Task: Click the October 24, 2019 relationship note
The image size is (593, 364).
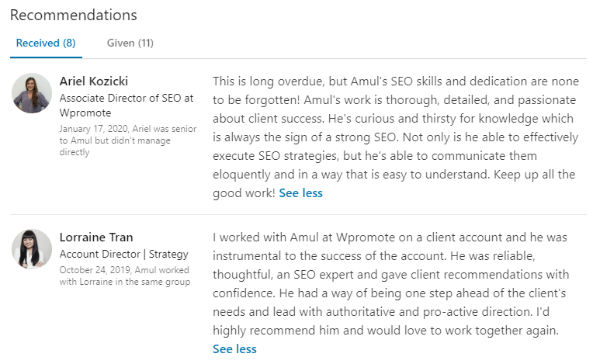Action: pos(124,276)
